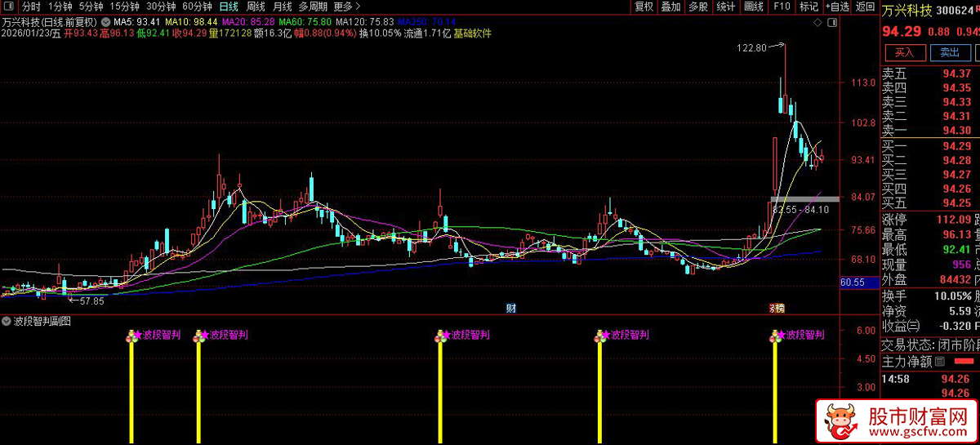Switch to 周线 weekly chart
The height and width of the screenshot is (445, 980).
point(256,7)
